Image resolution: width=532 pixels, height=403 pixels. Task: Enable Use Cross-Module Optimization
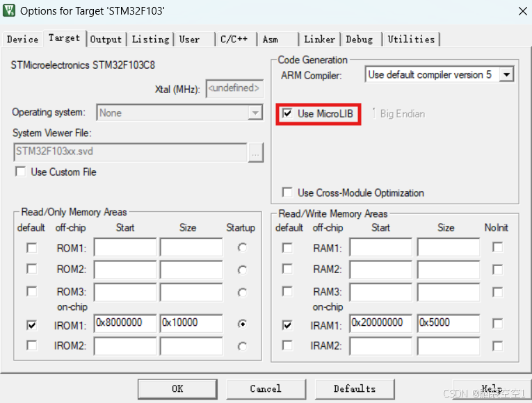287,192
